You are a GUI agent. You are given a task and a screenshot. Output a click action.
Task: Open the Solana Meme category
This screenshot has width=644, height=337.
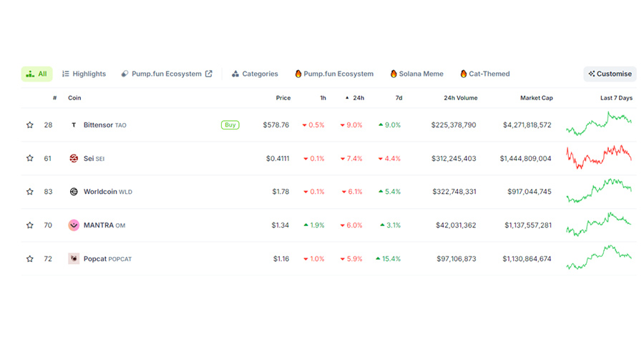click(417, 74)
